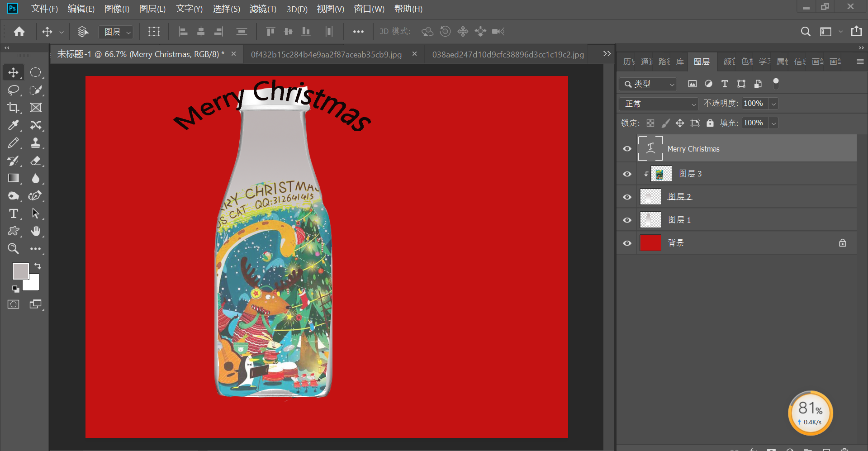This screenshot has height=451, width=868.
Task: Toggle Quick Mask mode
Action: (14, 304)
